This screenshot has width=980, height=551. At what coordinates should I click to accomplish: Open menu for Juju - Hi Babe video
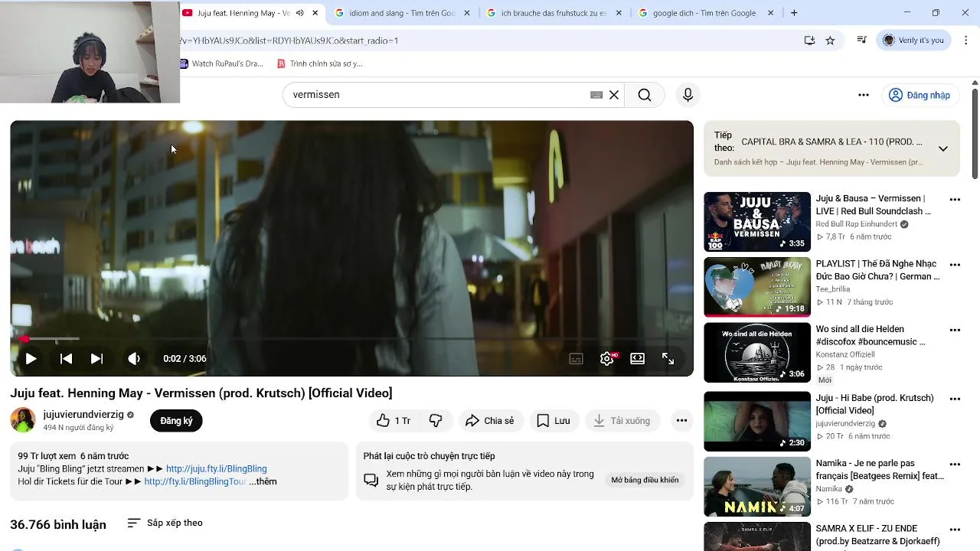(x=955, y=399)
